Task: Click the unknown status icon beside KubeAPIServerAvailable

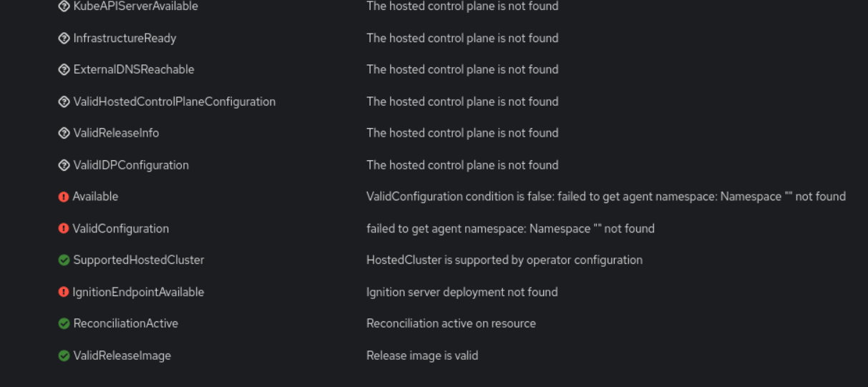Action: 64,6
